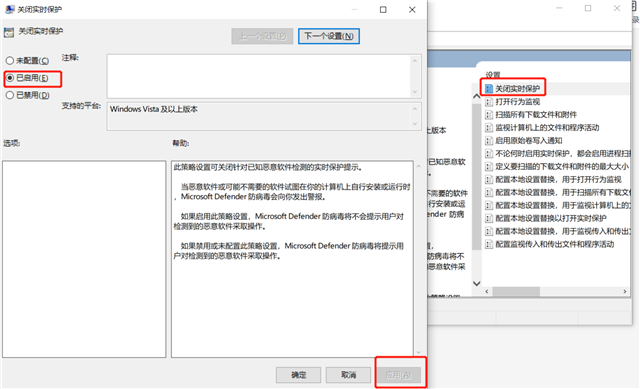Click the vertical scrollbar thumb of description pane
This screenshot has width=640, height=389.
point(476,176)
